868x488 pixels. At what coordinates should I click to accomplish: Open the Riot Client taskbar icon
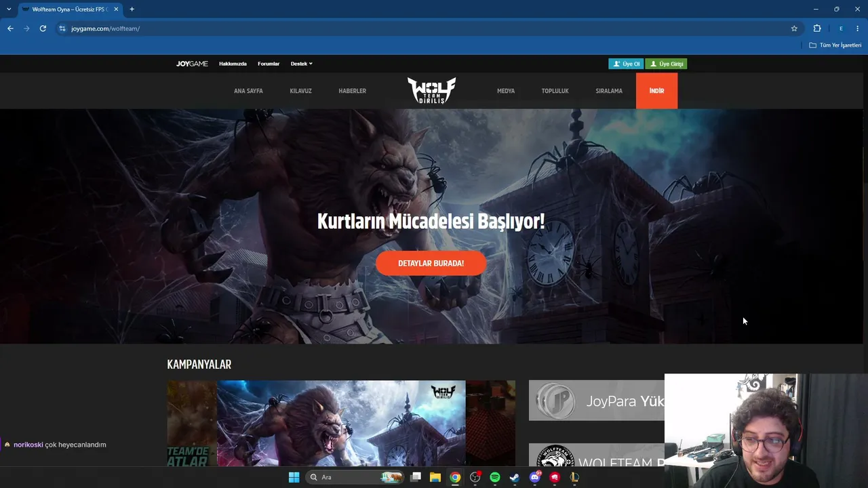tap(555, 477)
